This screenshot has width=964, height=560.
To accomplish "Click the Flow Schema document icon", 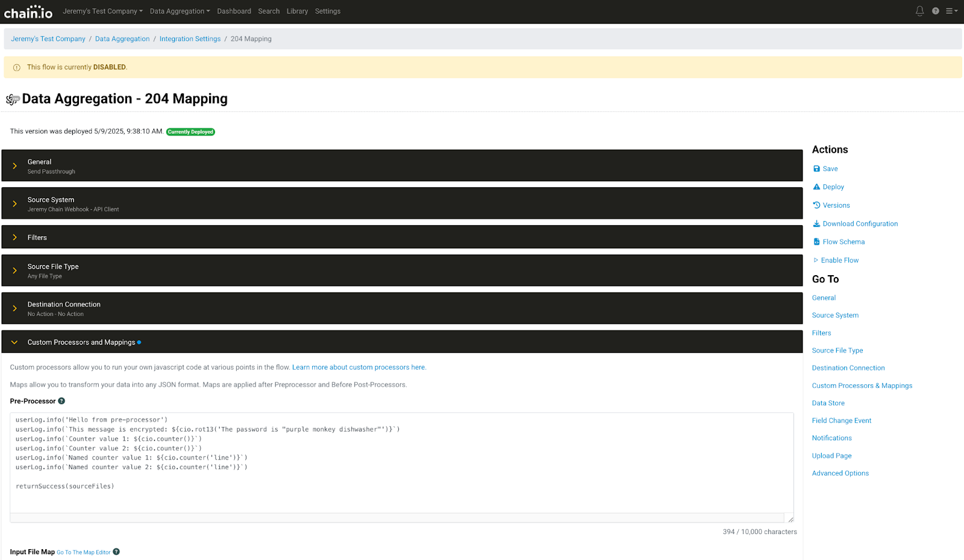I will click(x=816, y=241).
